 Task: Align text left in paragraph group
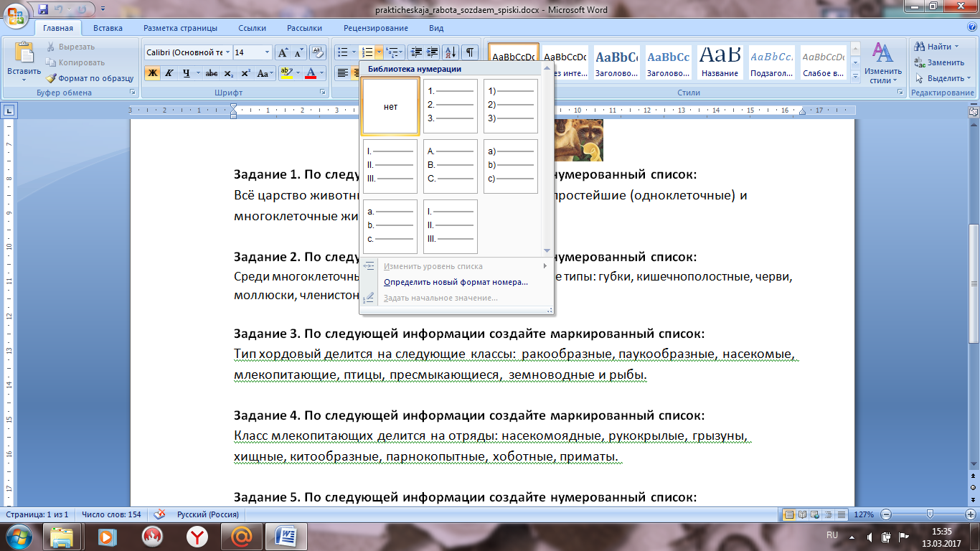[343, 73]
